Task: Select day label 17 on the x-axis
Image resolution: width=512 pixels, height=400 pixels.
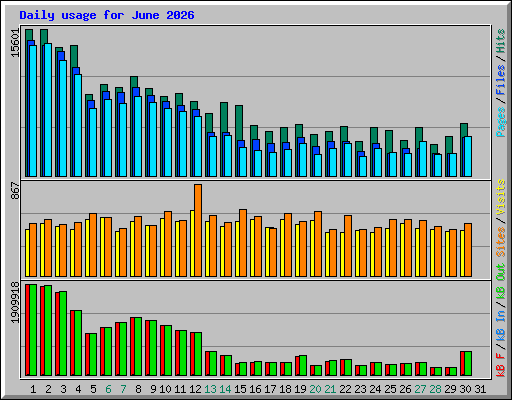Action: tap(270, 389)
